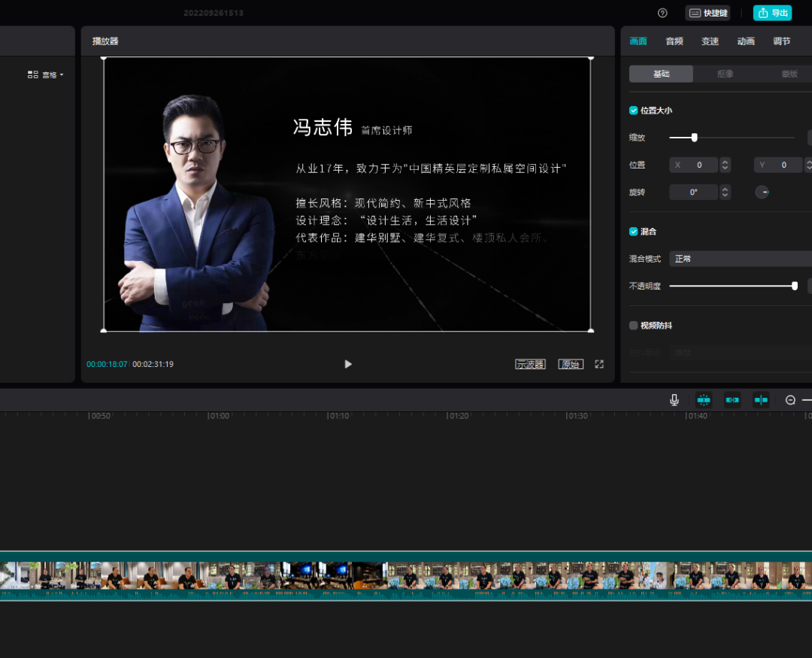Switch to the 调节 tab
The image size is (812, 658).
(781, 41)
